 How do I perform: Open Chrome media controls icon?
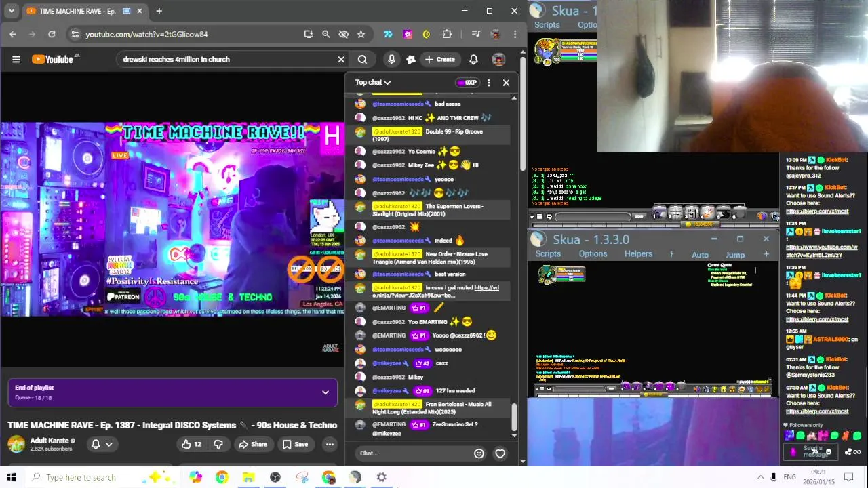[x=476, y=34]
